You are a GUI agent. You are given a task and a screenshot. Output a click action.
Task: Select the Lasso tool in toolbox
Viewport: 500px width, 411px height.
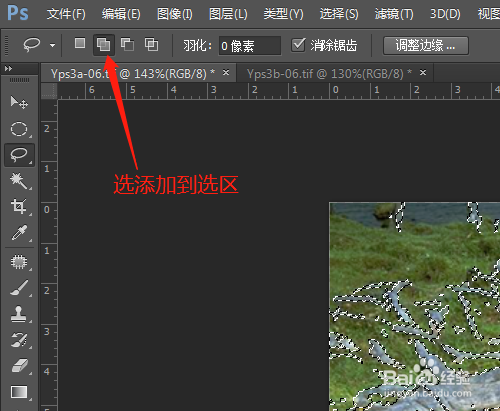pos(19,155)
